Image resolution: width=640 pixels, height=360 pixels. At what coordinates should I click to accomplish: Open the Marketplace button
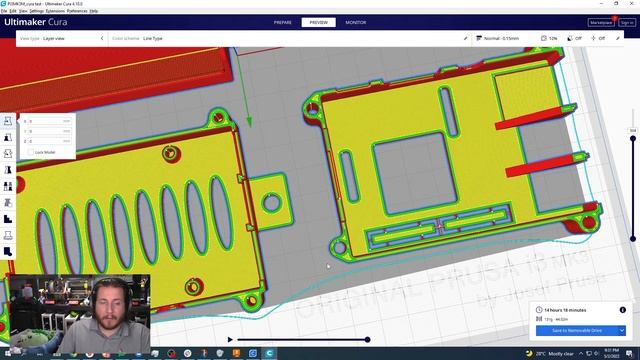click(x=601, y=22)
